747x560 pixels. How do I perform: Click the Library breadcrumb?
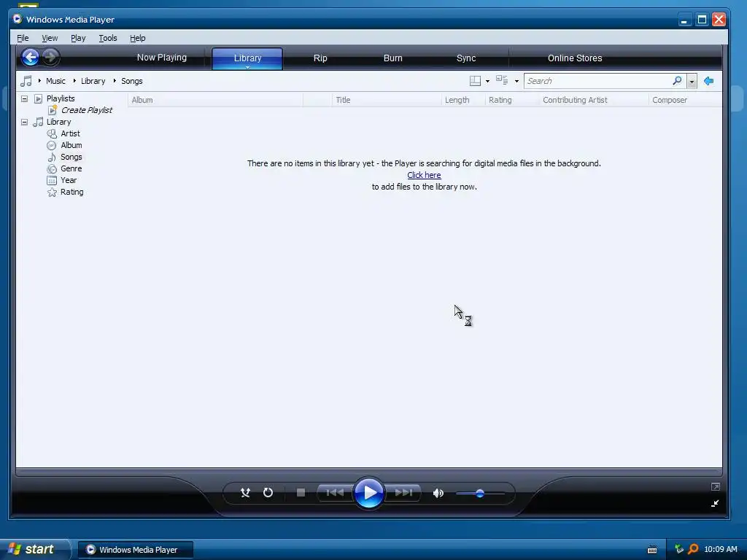(x=93, y=81)
